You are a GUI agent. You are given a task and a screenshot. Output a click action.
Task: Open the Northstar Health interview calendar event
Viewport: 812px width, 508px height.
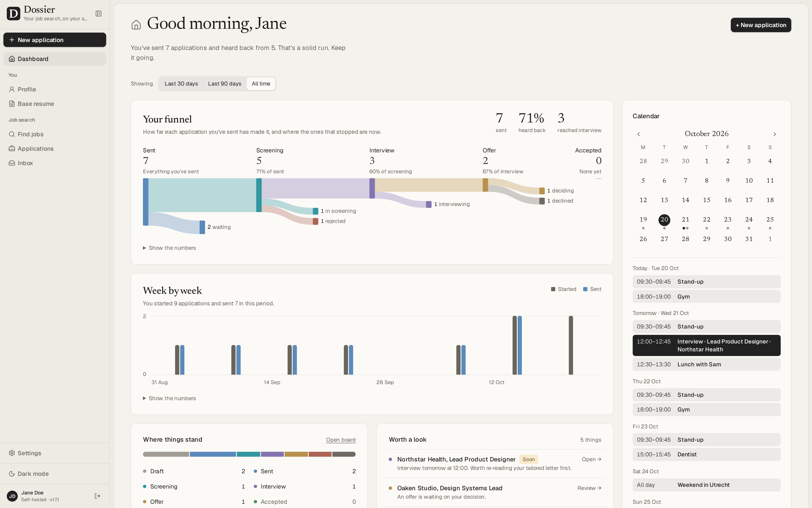pyautogui.click(x=706, y=345)
